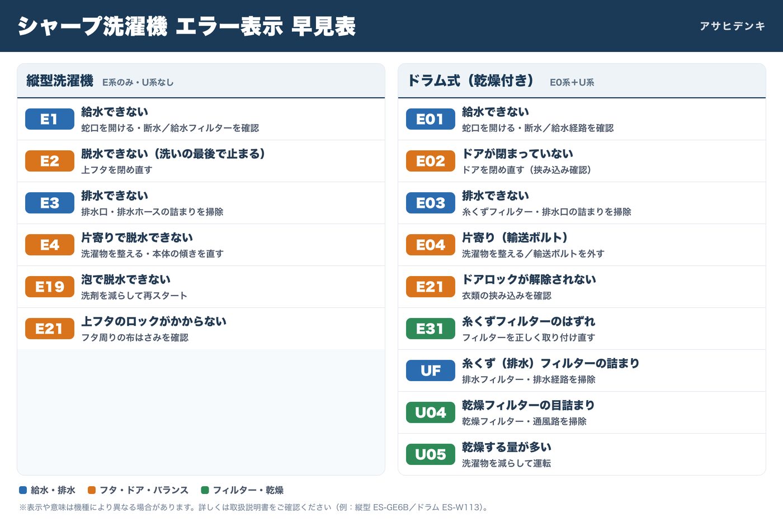Click the orange E04 code badge
This screenshot has width=783, height=532.
pyautogui.click(x=431, y=245)
